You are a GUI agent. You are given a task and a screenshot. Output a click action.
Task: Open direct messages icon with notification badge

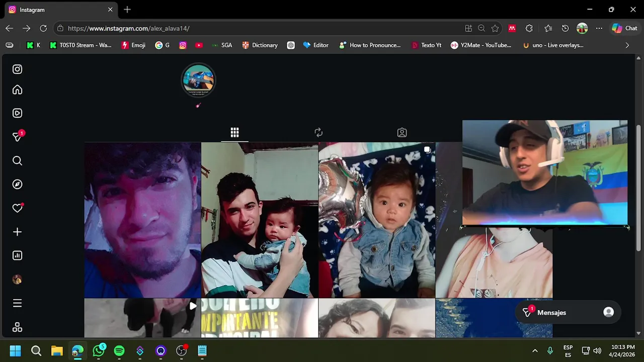(x=18, y=136)
